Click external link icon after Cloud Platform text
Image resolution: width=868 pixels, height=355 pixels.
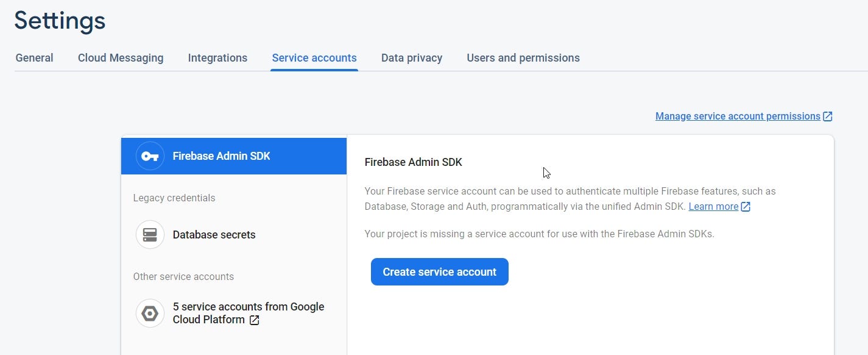tap(255, 320)
